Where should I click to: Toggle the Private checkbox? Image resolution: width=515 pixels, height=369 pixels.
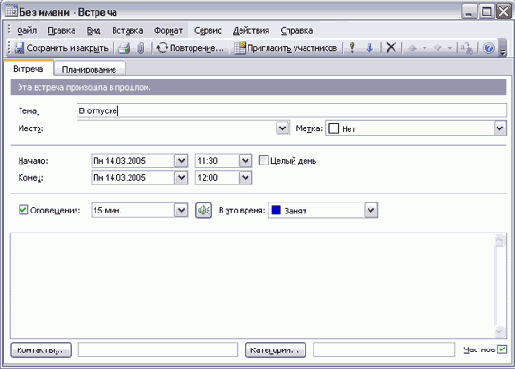click(502, 350)
